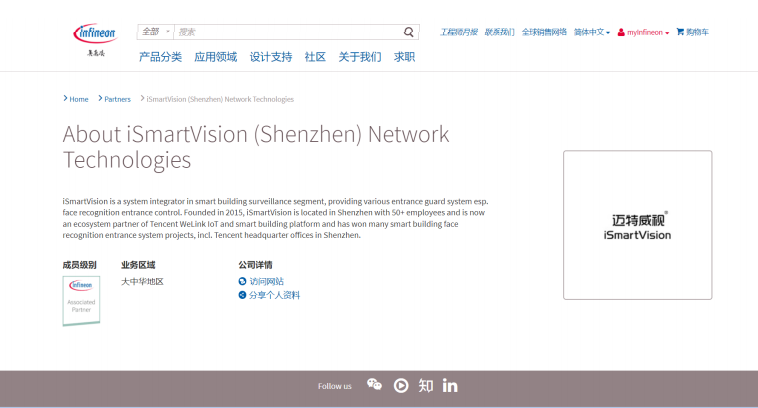
Task: Click the Associated Partner badge
Action: click(x=81, y=300)
